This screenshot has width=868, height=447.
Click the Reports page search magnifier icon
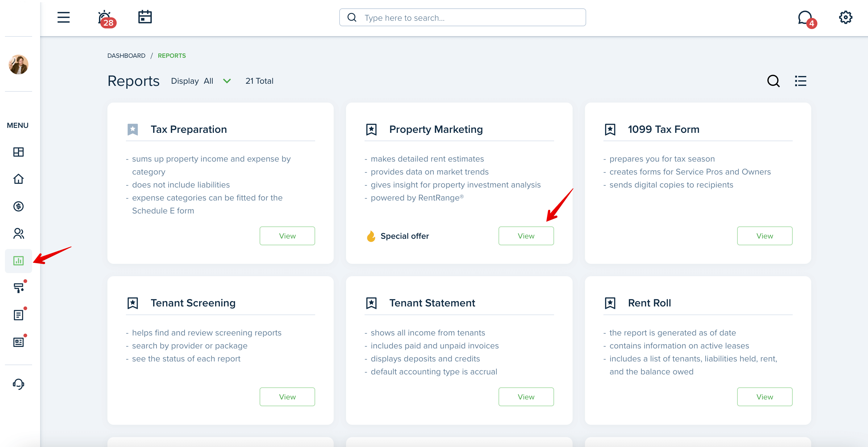(773, 81)
